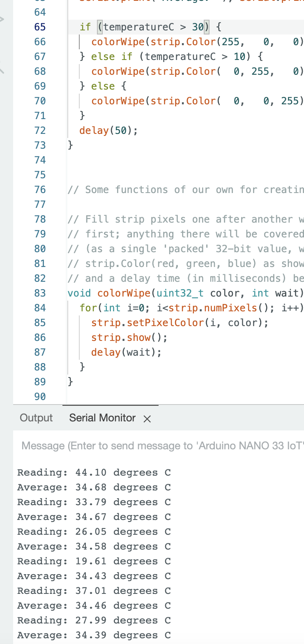Close the Serial Monitor panel
This screenshot has height=644, width=304.
147,419
